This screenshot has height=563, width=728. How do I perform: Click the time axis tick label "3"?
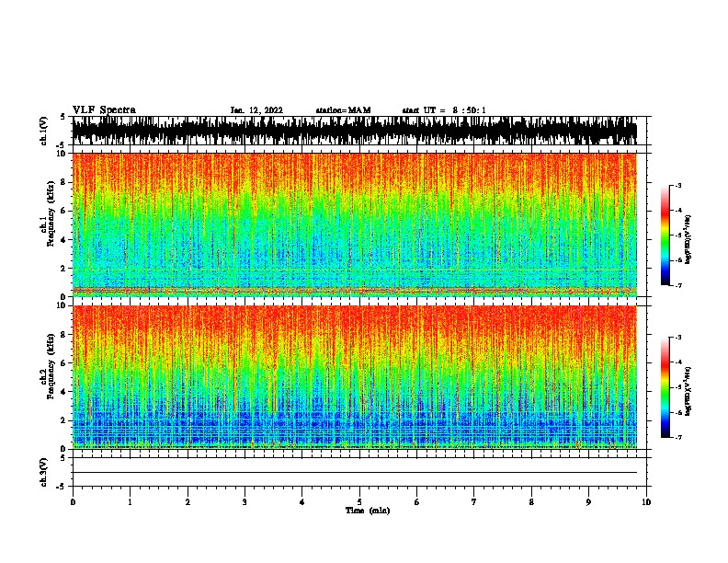(x=245, y=502)
